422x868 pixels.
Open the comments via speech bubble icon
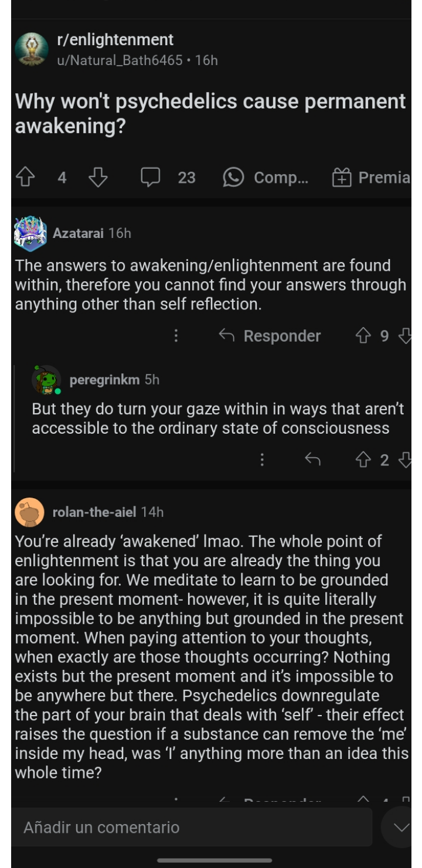coord(151,178)
